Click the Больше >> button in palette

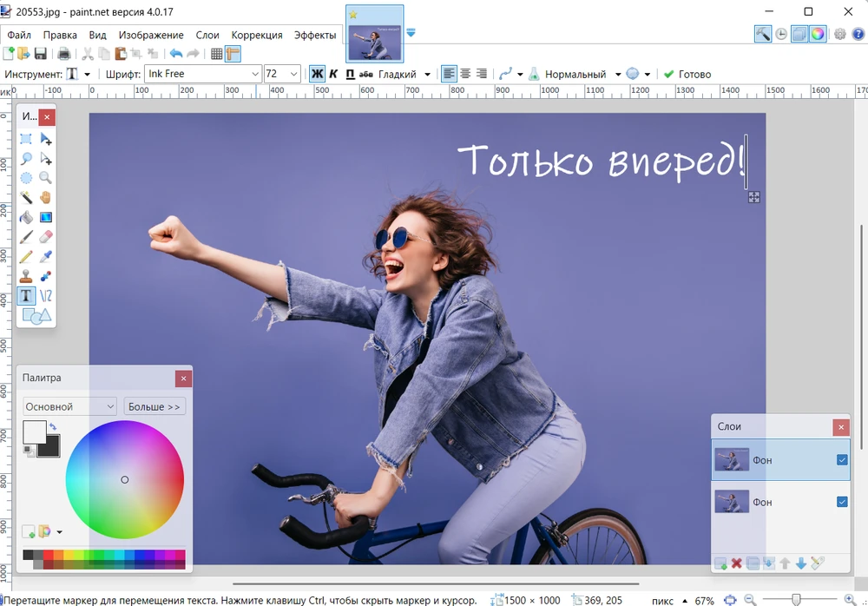click(155, 406)
